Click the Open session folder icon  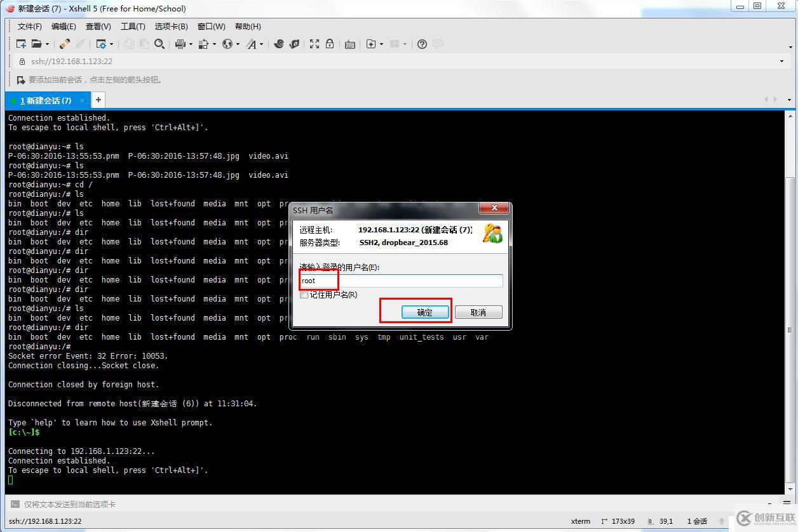click(37, 44)
